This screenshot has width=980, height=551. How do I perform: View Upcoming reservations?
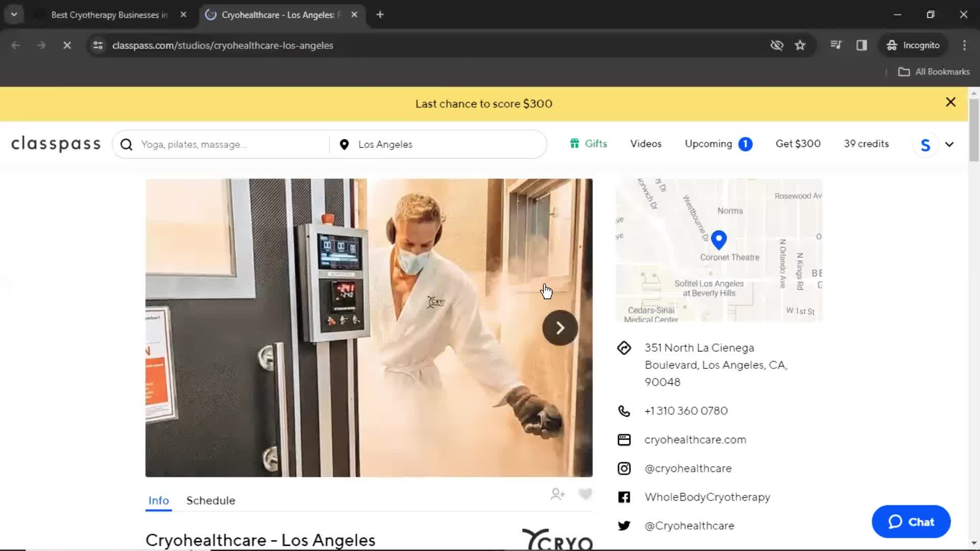coord(708,144)
